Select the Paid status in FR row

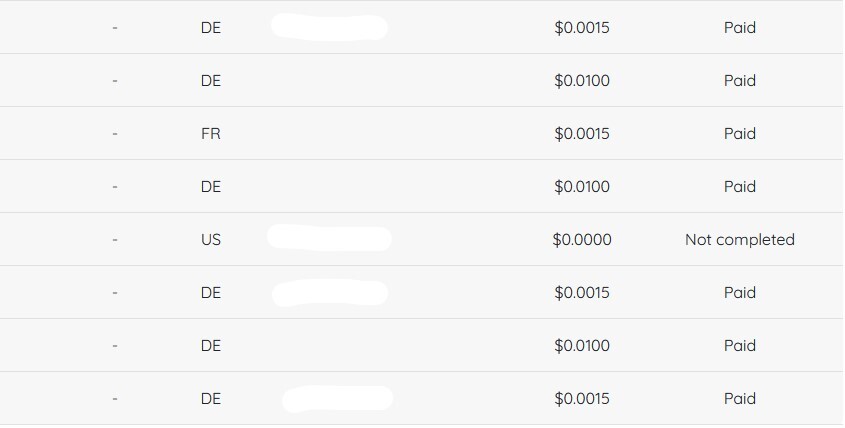[739, 134]
